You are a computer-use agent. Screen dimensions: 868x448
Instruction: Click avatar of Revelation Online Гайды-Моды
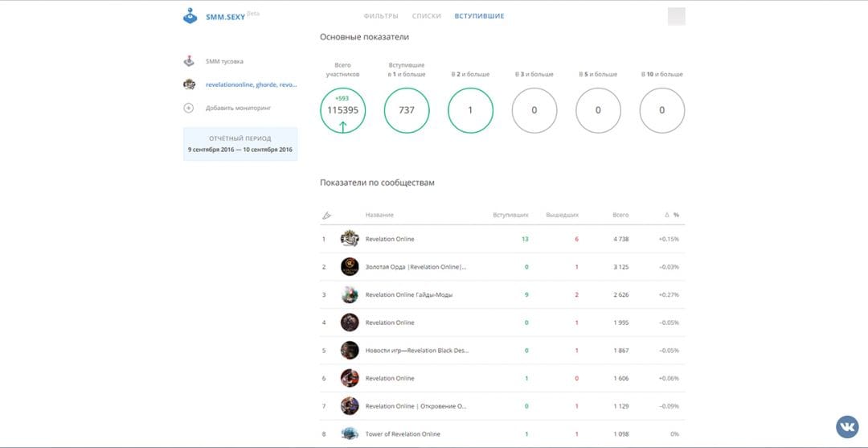tap(350, 294)
